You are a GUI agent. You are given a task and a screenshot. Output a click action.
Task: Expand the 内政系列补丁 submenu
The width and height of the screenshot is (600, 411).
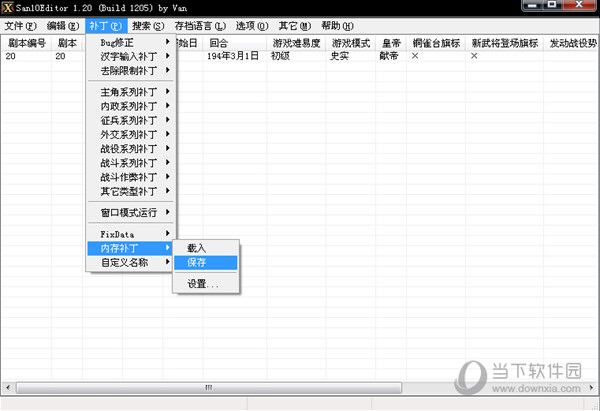coord(130,106)
